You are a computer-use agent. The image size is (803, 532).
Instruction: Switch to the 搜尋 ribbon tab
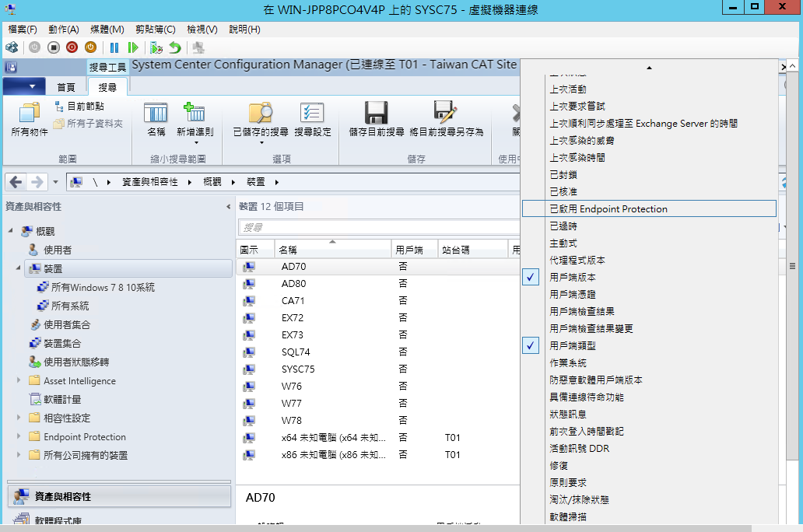click(107, 88)
